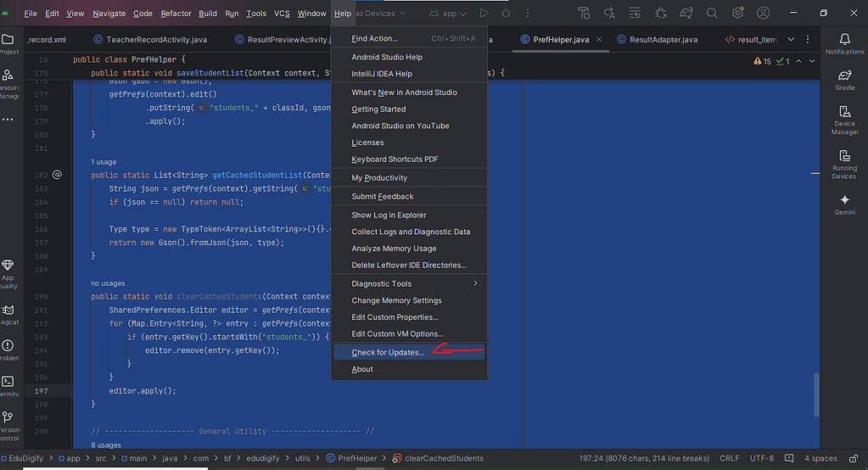
Task: Toggle the read-only lock icon in status bar
Action: [x=854, y=458]
